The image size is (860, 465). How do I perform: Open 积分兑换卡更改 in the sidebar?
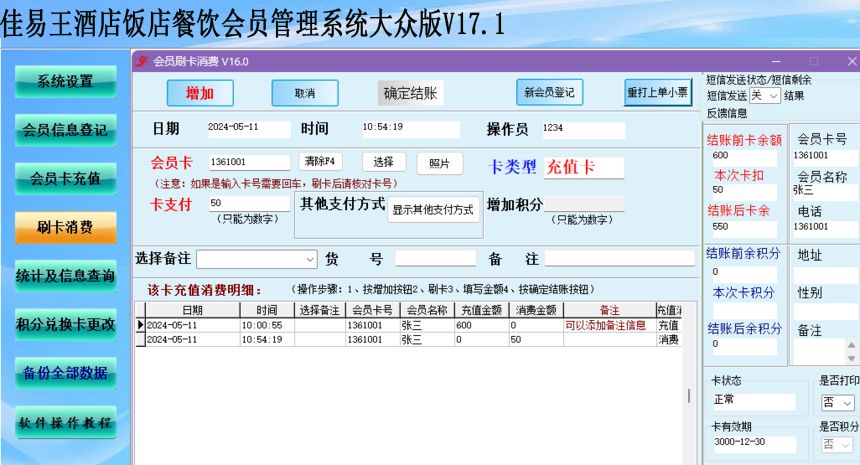pos(65,325)
